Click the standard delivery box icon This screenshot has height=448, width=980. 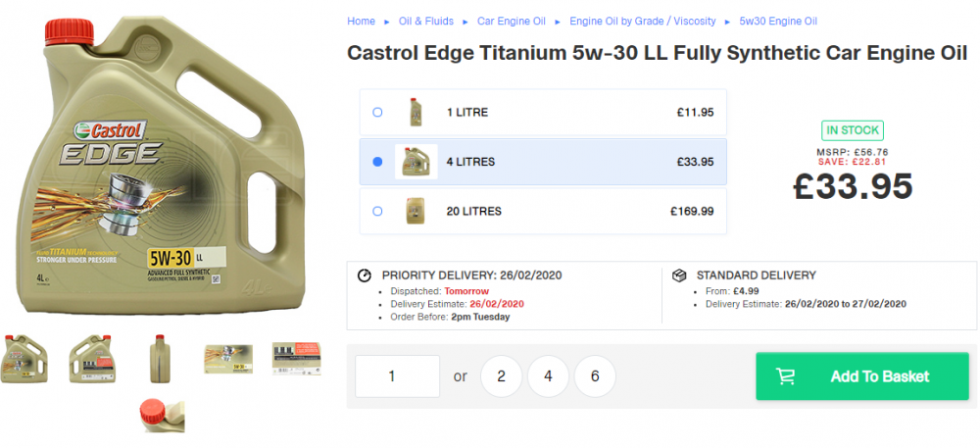(x=679, y=275)
